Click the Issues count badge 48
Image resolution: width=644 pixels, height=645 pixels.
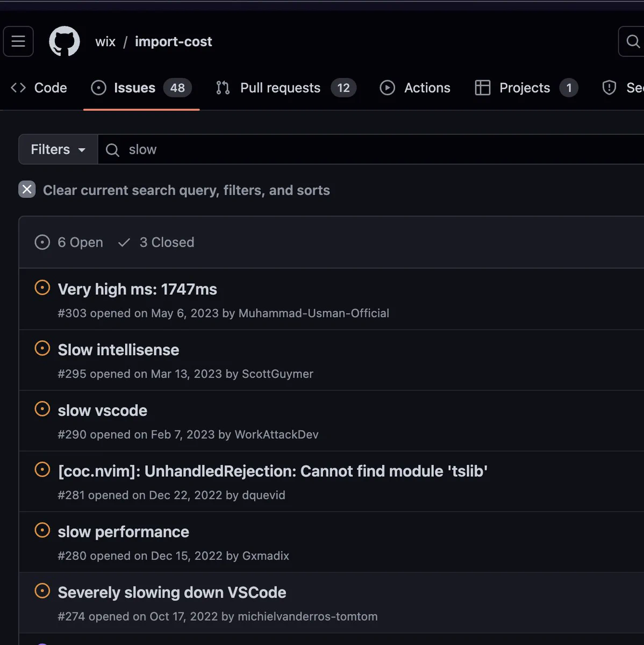[x=177, y=88]
